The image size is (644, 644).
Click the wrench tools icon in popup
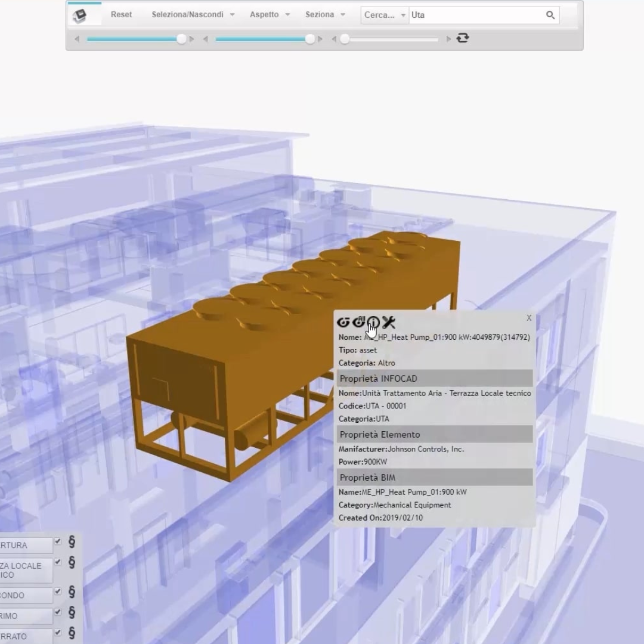pyautogui.click(x=389, y=322)
